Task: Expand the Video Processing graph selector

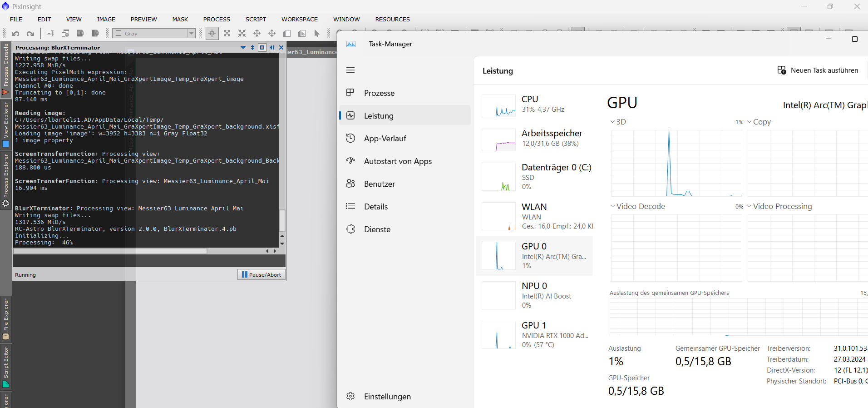Action: point(749,206)
